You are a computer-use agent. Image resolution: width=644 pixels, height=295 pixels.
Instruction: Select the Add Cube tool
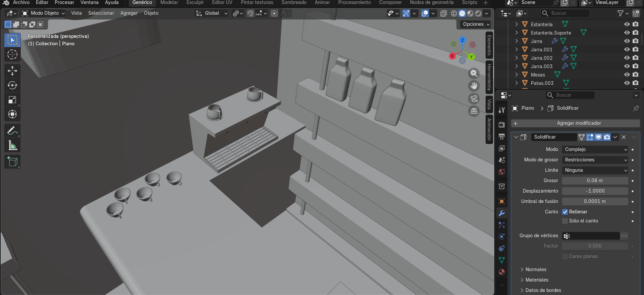(x=12, y=162)
